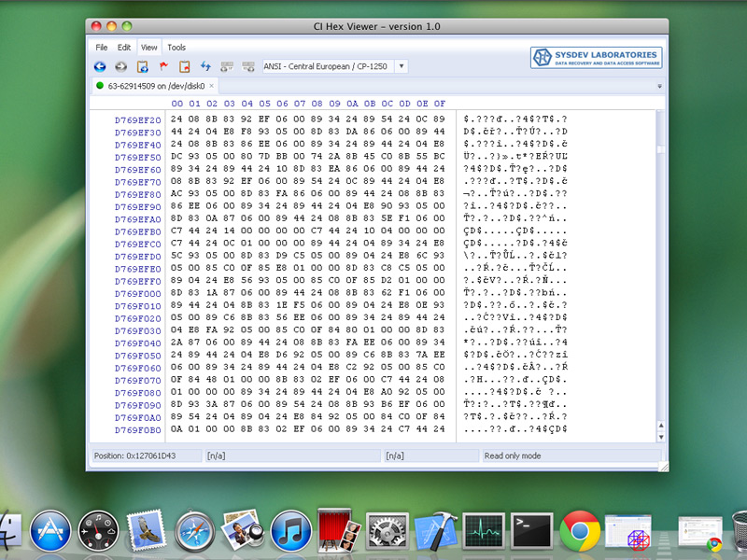Open iTunes from the dock

click(x=290, y=532)
